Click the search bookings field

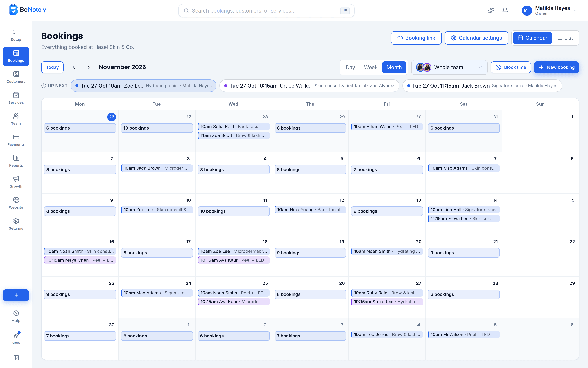(x=266, y=10)
